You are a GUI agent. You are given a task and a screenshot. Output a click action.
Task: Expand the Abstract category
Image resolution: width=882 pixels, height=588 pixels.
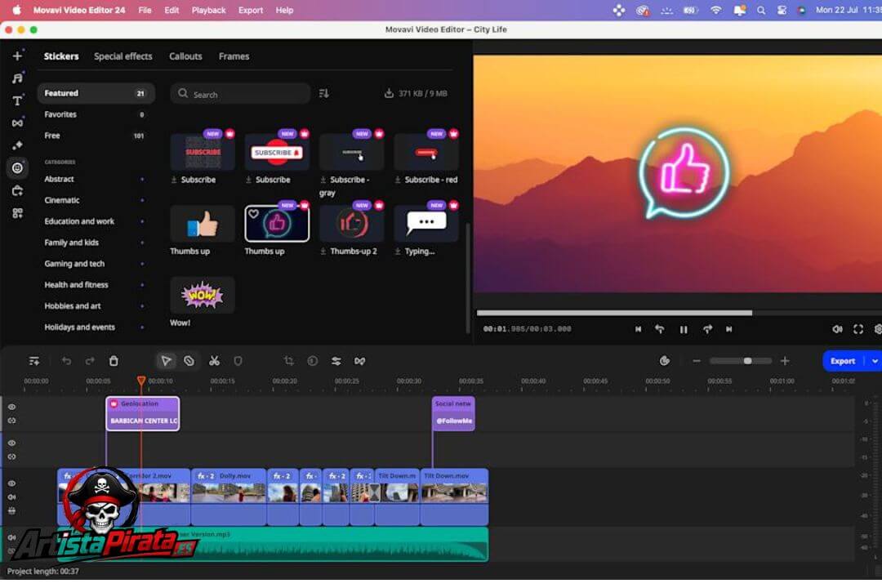pos(142,180)
